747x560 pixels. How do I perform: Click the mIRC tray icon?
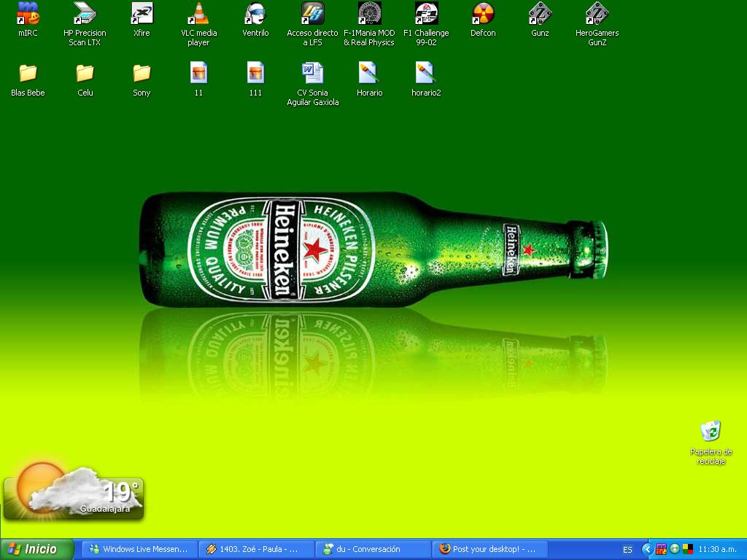[x=661, y=550]
